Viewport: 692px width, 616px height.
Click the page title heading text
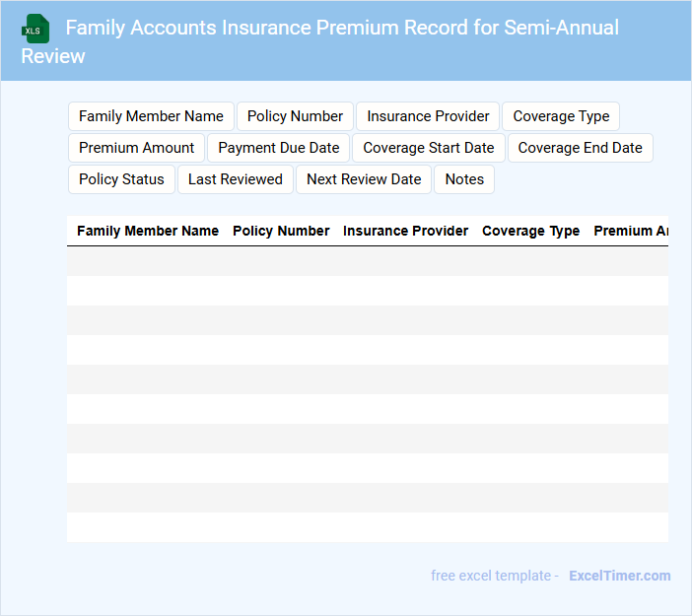[x=342, y=28]
